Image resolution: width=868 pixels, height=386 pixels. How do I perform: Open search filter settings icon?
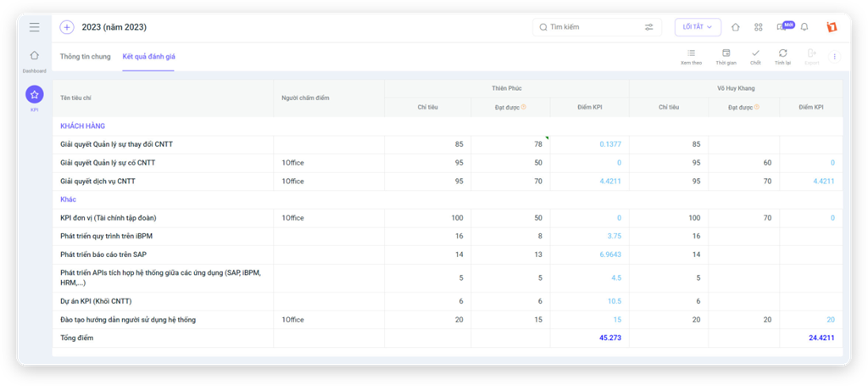[x=649, y=27]
